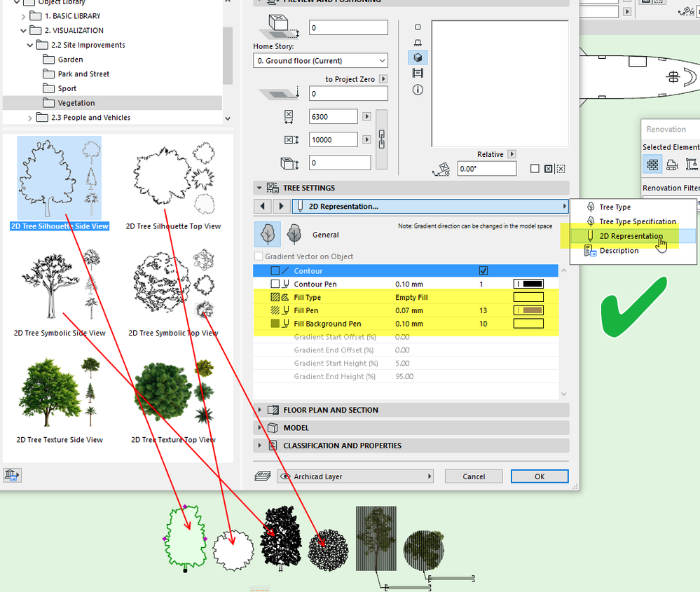Viewport: 700px width, 592px height.
Task: Toggle the dimension chain link icon
Action: 382,139
